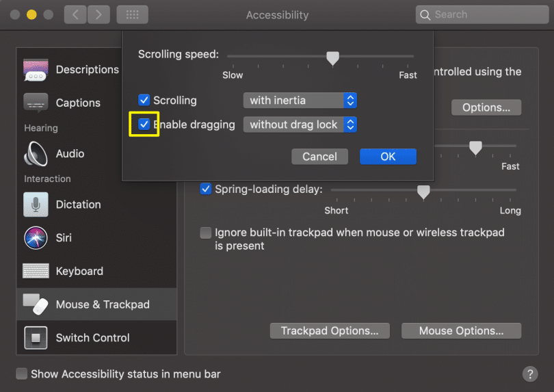Image resolution: width=554 pixels, height=392 pixels.
Task: Toggle Show Accessibility status in menu bar
Action: (22, 374)
